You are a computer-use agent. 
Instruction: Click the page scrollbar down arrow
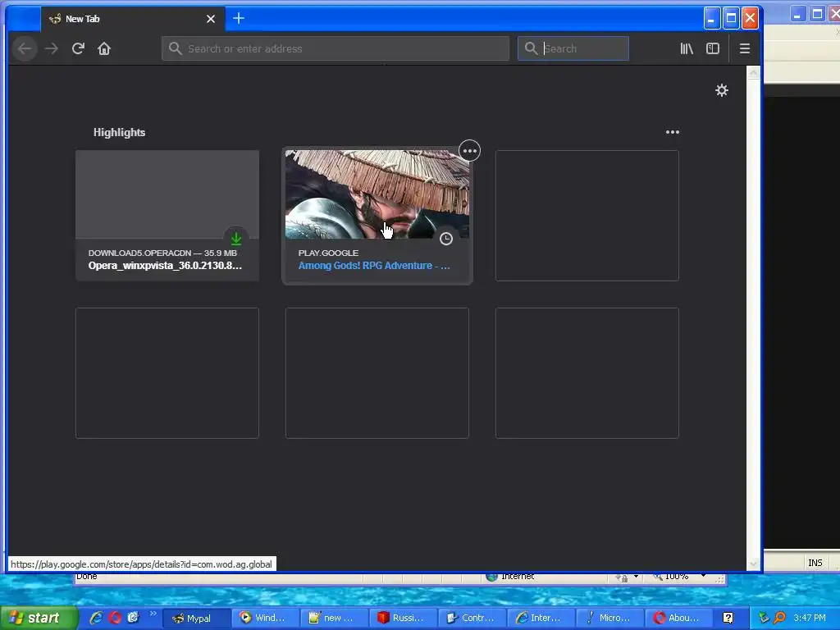point(753,564)
